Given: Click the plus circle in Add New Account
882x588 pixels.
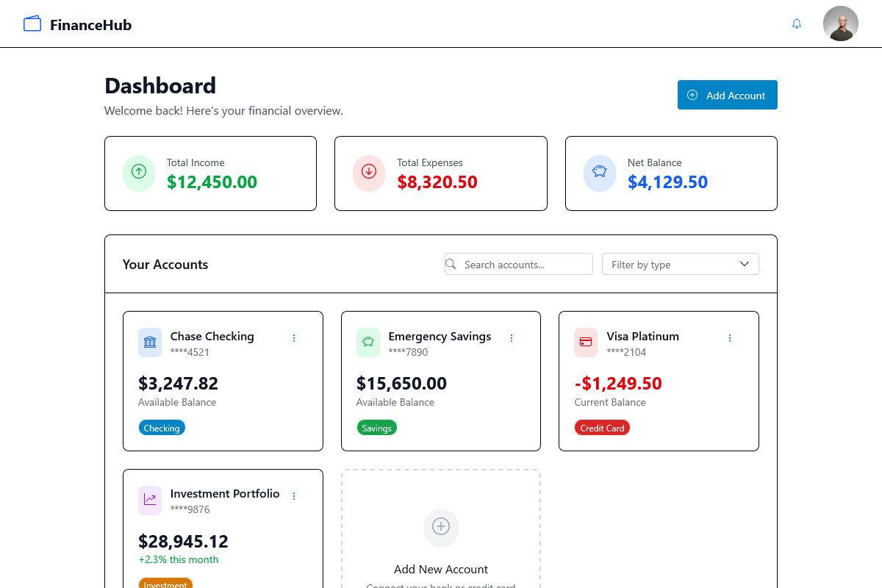Looking at the screenshot, I should point(441,527).
